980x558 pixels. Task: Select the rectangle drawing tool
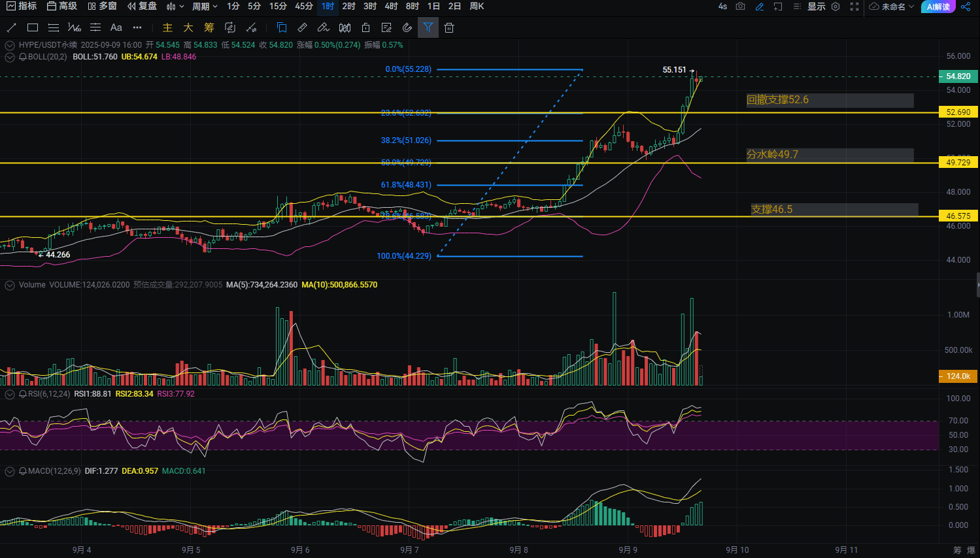pos(32,27)
